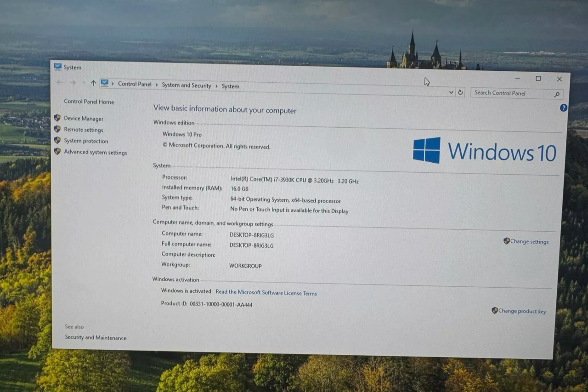
Task: Close the System window
Action: coord(559,79)
